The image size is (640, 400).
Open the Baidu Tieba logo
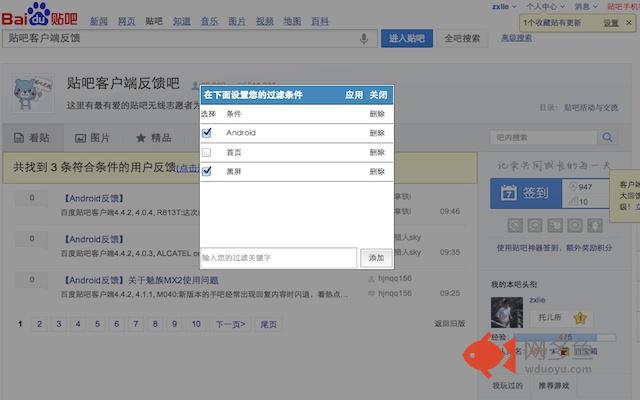40,15
